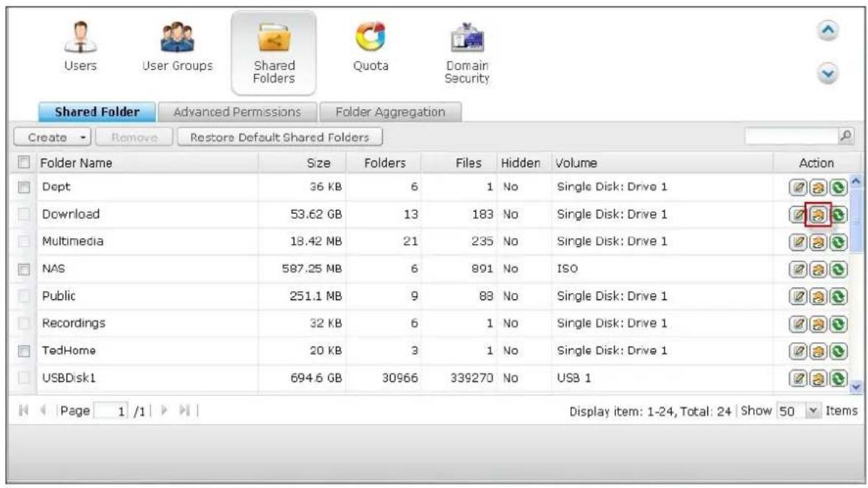Refresh the TedHome folder

pyautogui.click(x=838, y=351)
